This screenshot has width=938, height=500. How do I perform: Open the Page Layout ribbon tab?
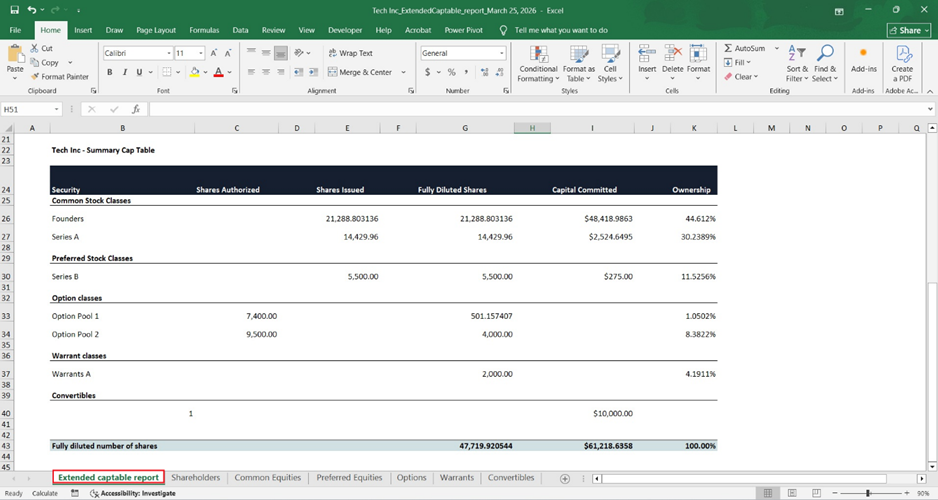155,30
